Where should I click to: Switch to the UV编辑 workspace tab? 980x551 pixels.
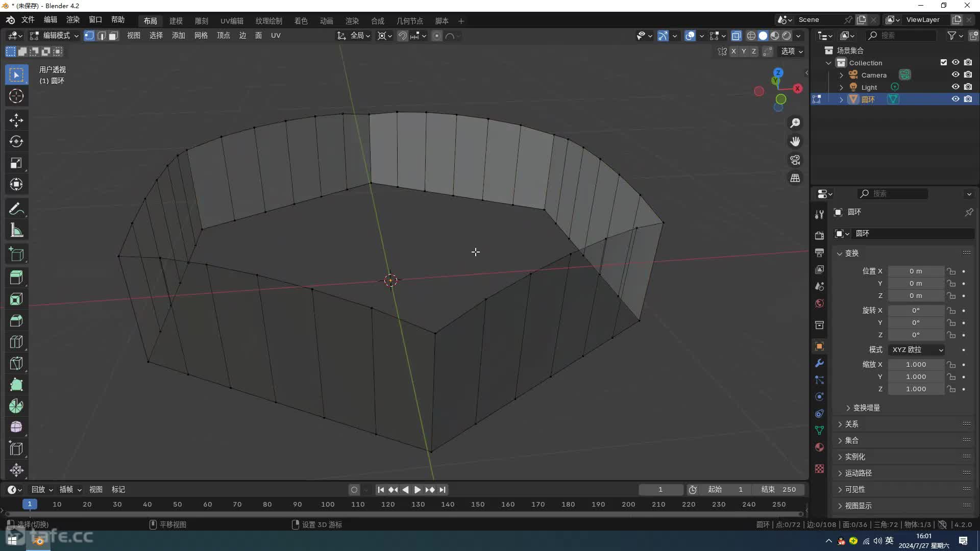[232, 21]
